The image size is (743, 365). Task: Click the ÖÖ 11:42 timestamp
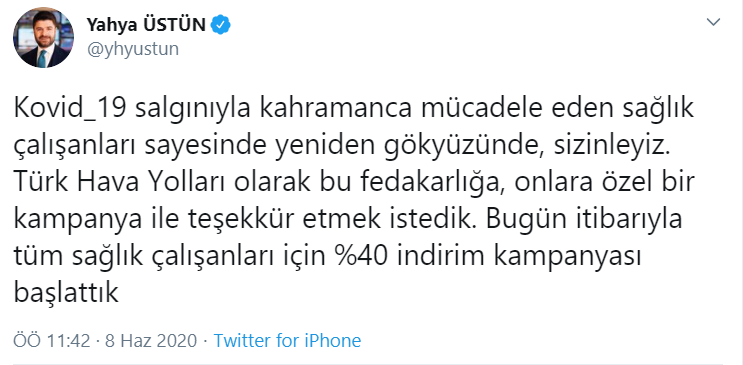(x=52, y=340)
